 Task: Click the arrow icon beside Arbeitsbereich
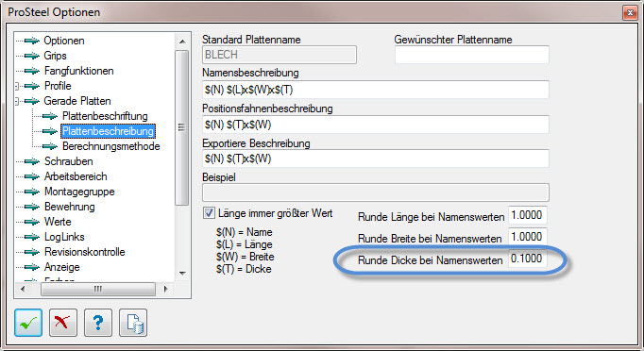point(31,176)
